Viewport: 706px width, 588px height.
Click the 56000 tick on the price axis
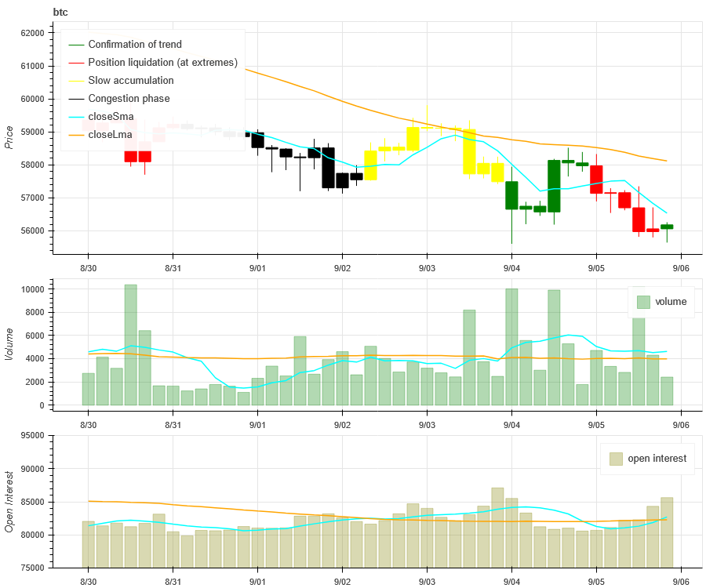click(x=32, y=230)
